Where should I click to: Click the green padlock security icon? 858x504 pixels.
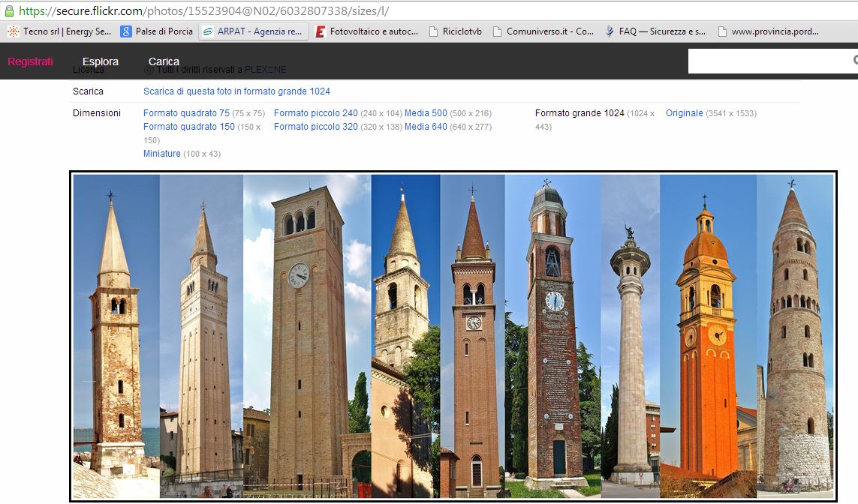9,10
